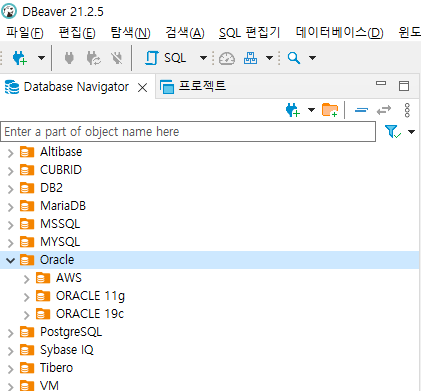Screen dimensions: 421x391
Task: Open the dropdown arrow next to New Connection toolbar icon
Action: tap(41, 58)
